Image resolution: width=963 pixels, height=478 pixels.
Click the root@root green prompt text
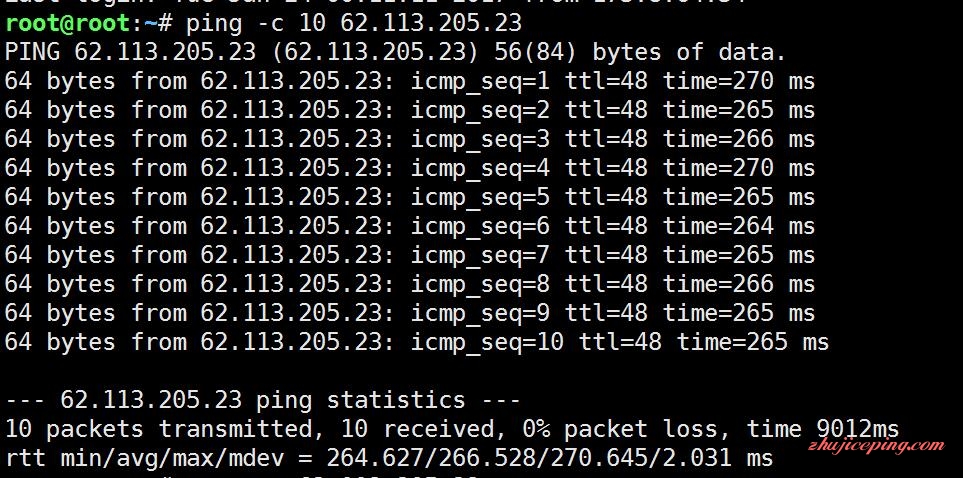(x=67, y=24)
